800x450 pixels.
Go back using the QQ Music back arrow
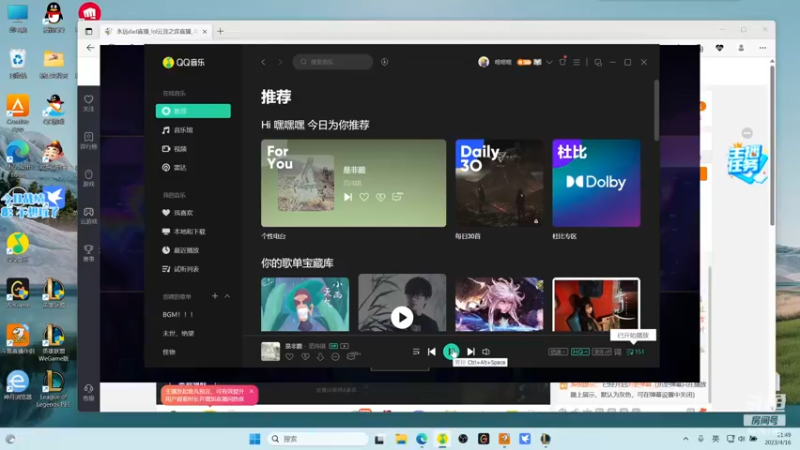pos(263,62)
